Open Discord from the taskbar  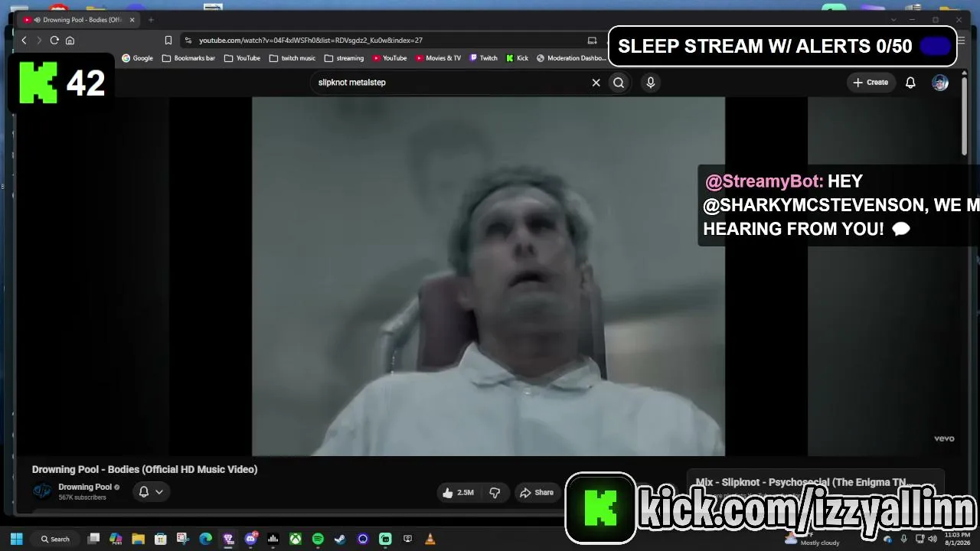(250, 539)
